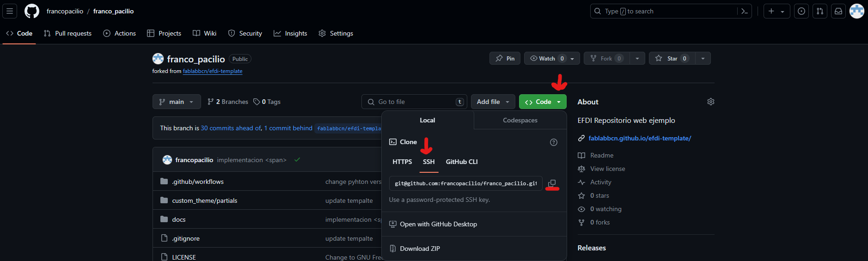Select the GitHub CLI clone option
The width and height of the screenshot is (868, 261).
click(462, 162)
